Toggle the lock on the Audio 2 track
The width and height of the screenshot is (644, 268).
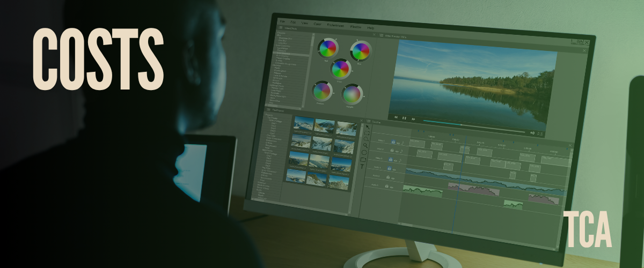tap(388, 177)
